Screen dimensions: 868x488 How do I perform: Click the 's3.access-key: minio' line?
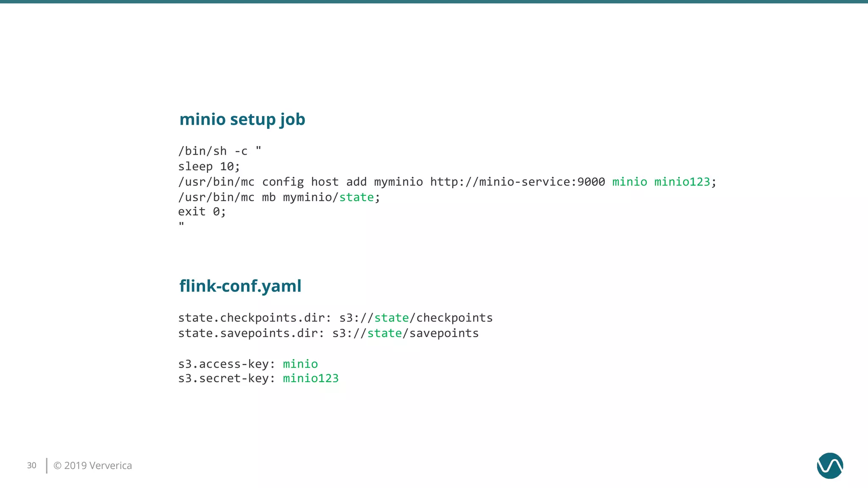pyautogui.click(x=248, y=364)
